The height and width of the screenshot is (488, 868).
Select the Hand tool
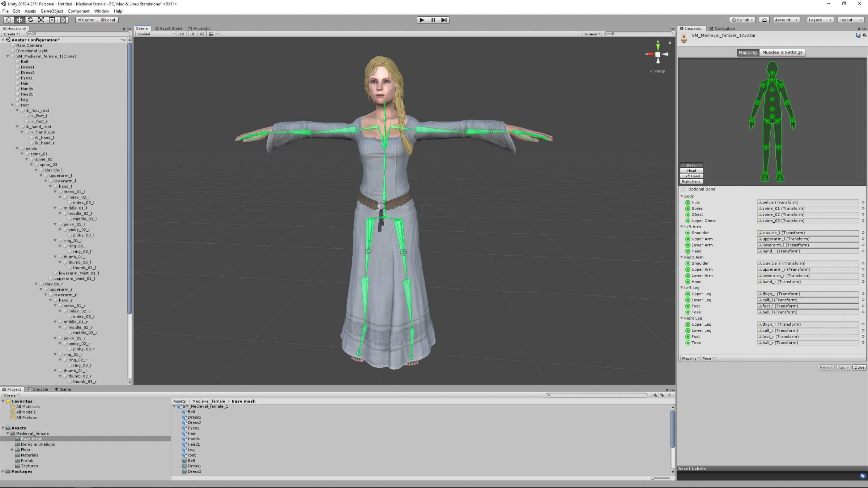pos(8,20)
